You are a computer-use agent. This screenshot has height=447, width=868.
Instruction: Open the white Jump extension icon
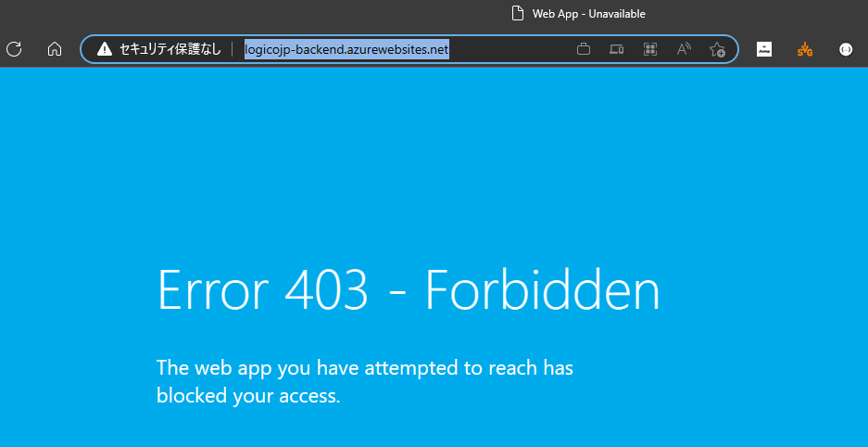[x=764, y=49]
